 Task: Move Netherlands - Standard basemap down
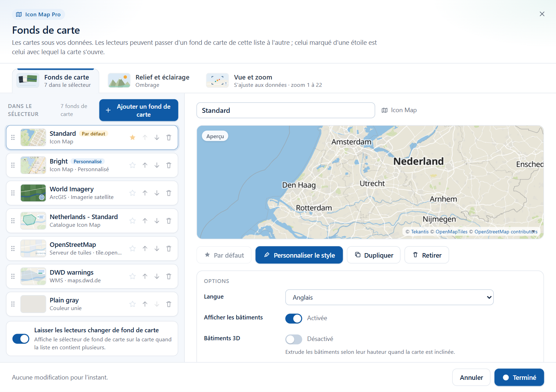(157, 221)
